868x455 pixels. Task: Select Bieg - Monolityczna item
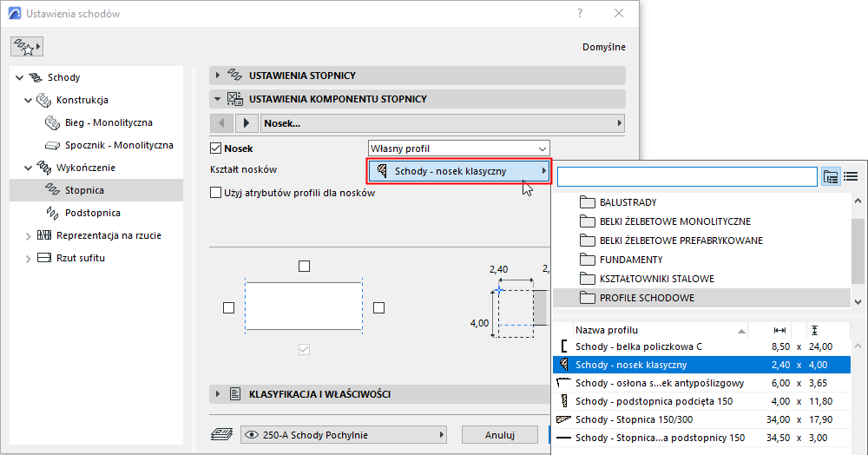pos(108,122)
